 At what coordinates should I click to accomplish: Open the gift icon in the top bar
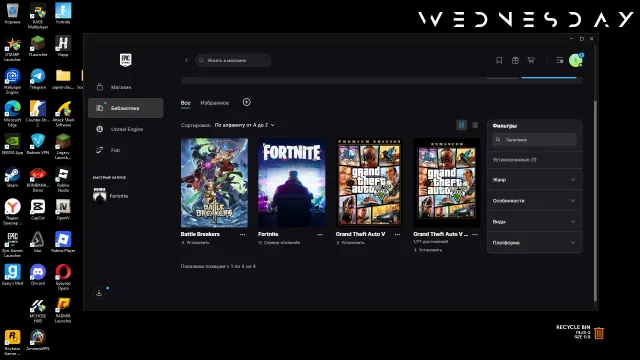tap(515, 60)
